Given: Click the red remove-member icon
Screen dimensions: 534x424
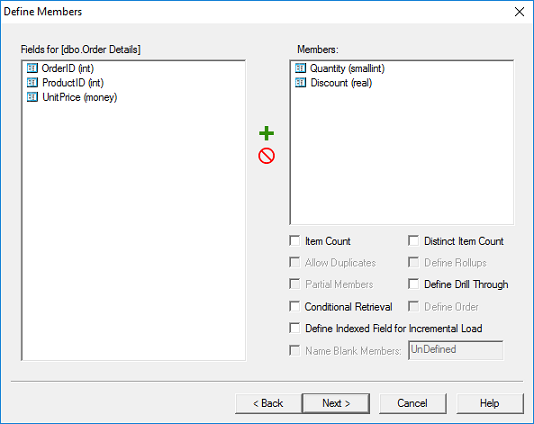Looking at the screenshot, I should click(266, 156).
